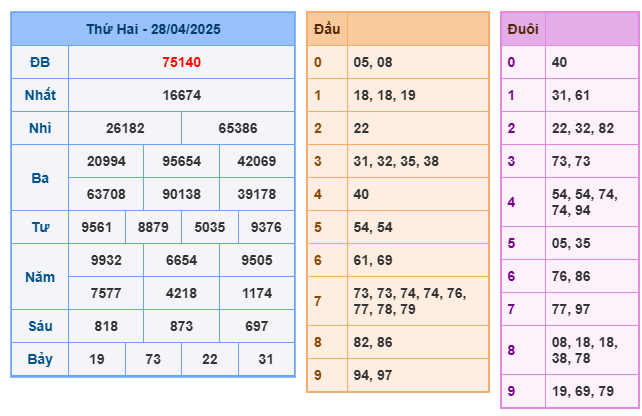Screen dimensions: 642x416
Task: Click the Đầu table values 31, 32, 35, 38
Action: click(x=396, y=161)
